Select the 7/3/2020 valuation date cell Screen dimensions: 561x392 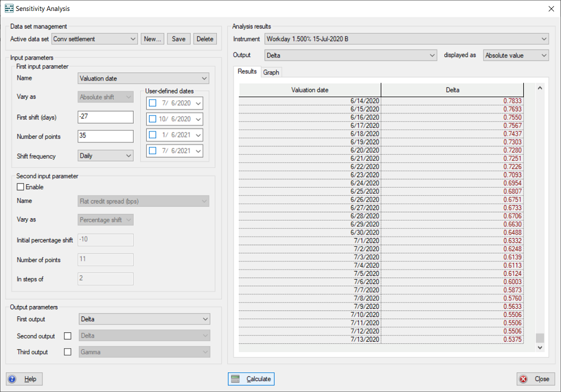pos(310,257)
